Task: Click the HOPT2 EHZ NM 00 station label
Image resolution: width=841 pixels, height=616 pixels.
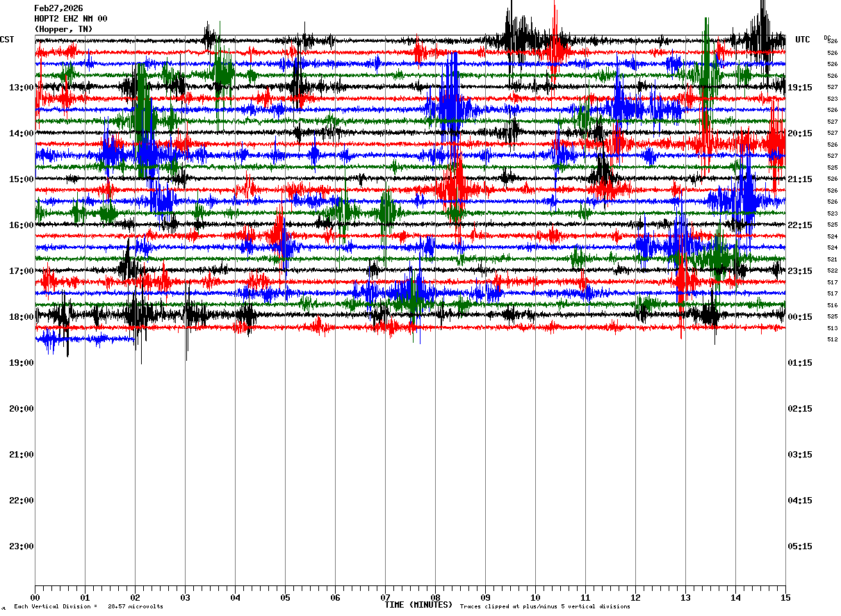Action: pyautogui.click(x=71, y=19)
